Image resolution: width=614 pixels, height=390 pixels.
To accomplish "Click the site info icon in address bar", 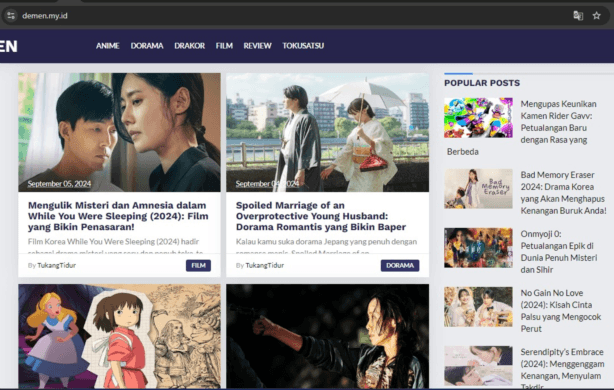I will (x=11, y=16).
